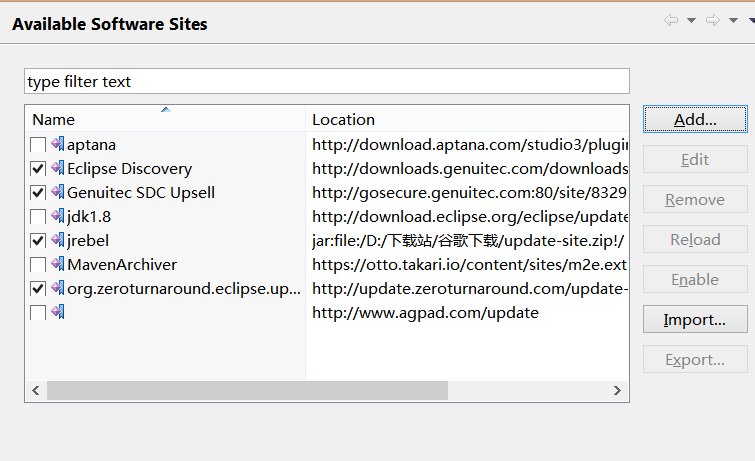Click the otto.takari.io location URL
The height and width of the screenshot is (461, 755).
click(x=469, y=264)
